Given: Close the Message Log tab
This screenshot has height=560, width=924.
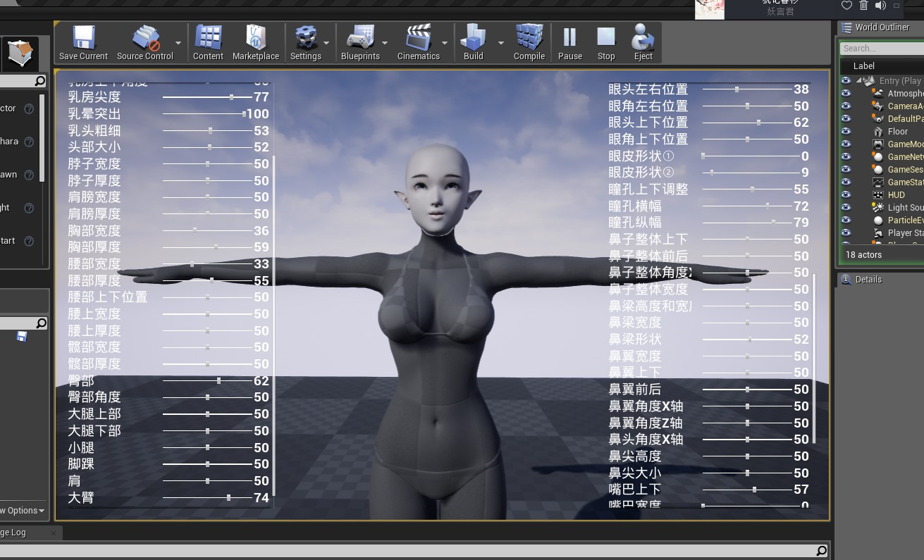Looking at the screenshot, I should 54,533.
